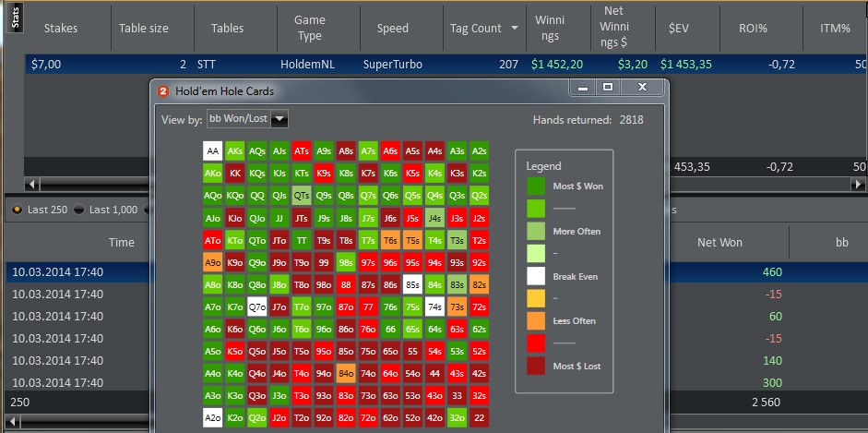Minimize the Hold'em Hole Cards window
Screen dimensions: 868x433
click(583, 87)
